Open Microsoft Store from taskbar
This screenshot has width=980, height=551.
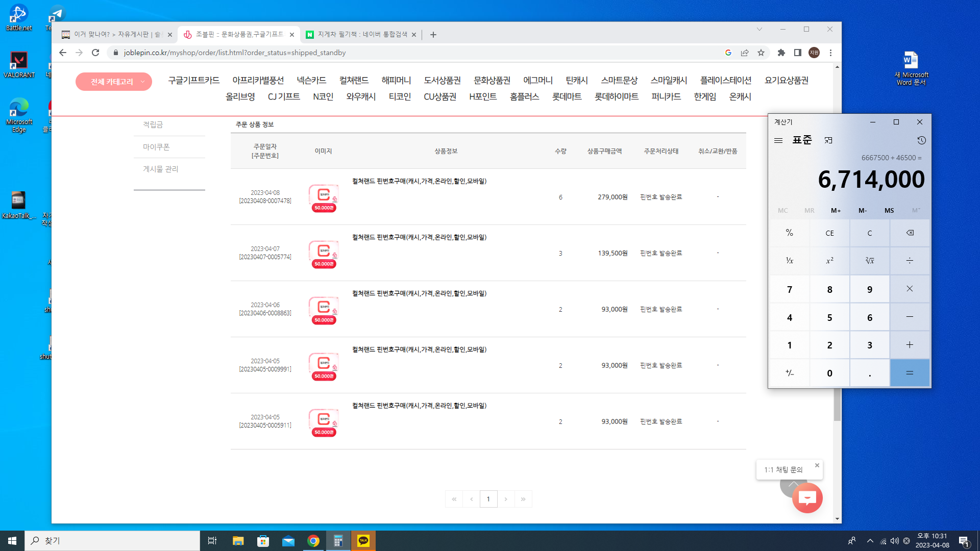(263, 541)
